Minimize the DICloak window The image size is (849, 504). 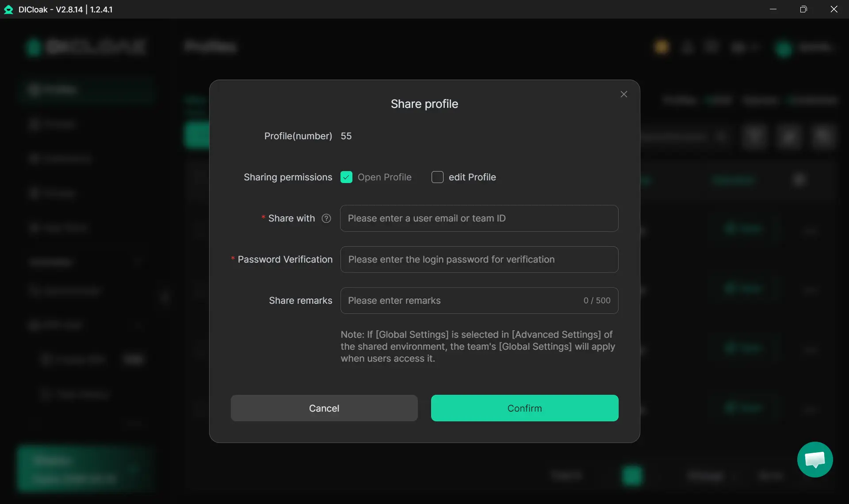773,9
